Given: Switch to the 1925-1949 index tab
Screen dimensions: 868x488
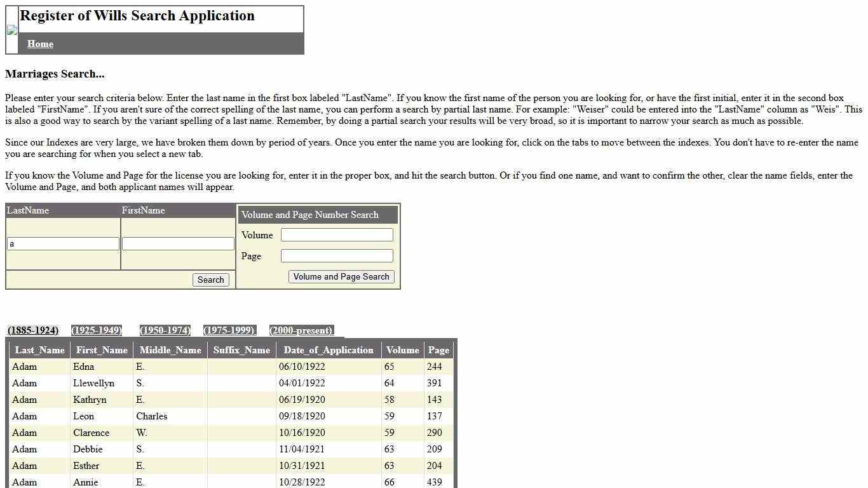Looking at the screenshot, I should click(96, 330).
